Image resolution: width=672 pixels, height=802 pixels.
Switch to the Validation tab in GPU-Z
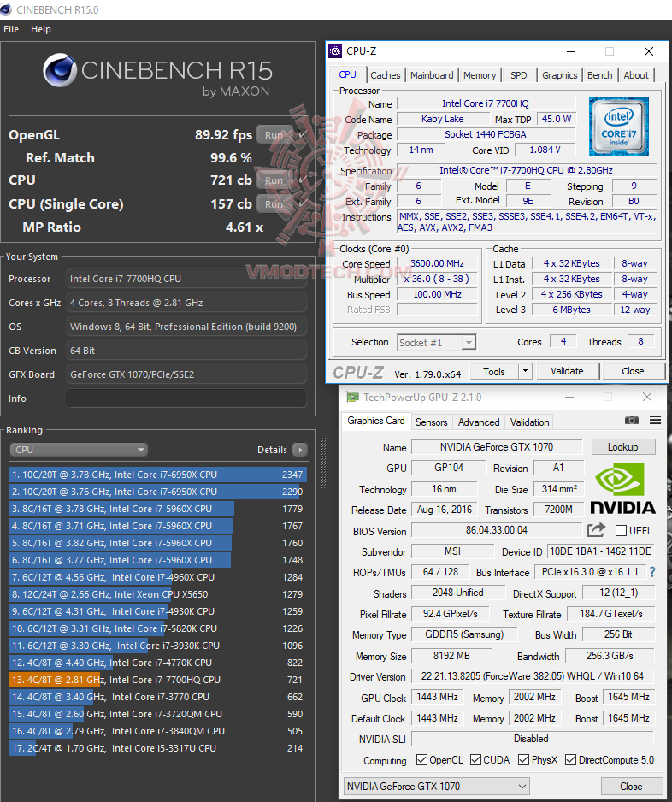coord(530,422)
